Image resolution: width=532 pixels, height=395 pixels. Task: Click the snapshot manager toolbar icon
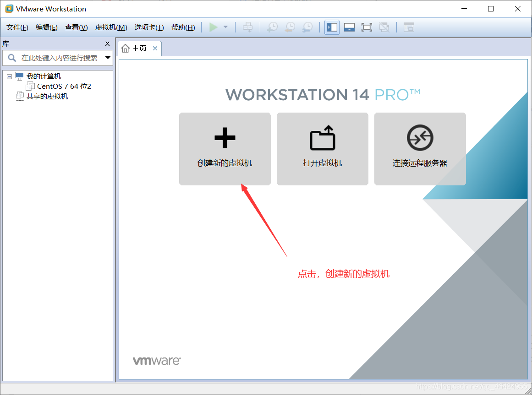307,27
